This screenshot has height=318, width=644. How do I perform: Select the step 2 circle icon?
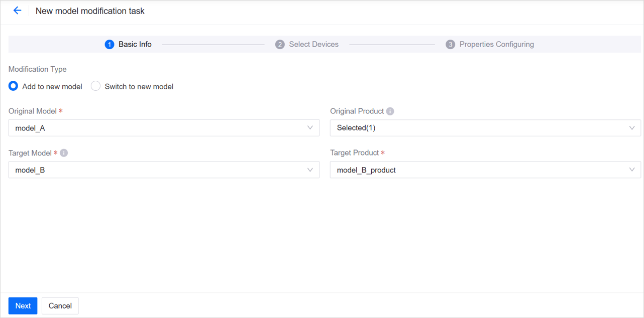click(x=280, y=45)
